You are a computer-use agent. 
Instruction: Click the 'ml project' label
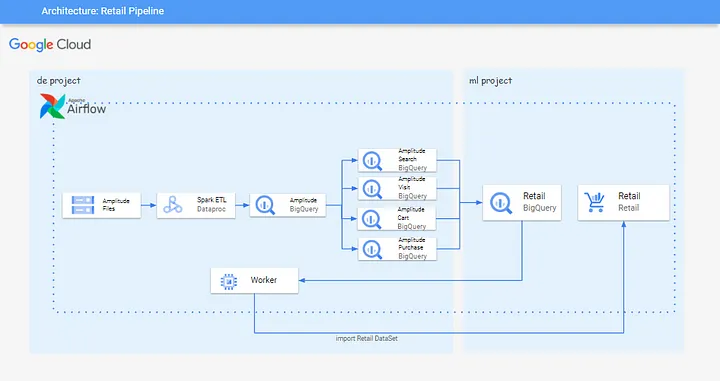pyautogui.click(x=490, y=81)
